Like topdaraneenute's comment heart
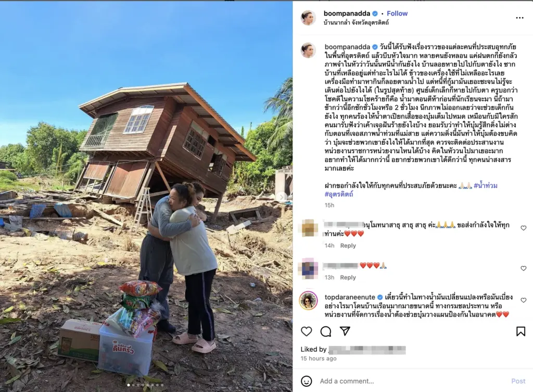This screenshot has width=533, height=392. [524, 300]
